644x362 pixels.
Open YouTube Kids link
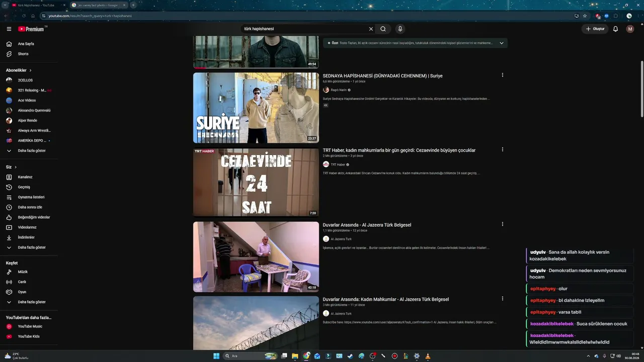[29, 336]
